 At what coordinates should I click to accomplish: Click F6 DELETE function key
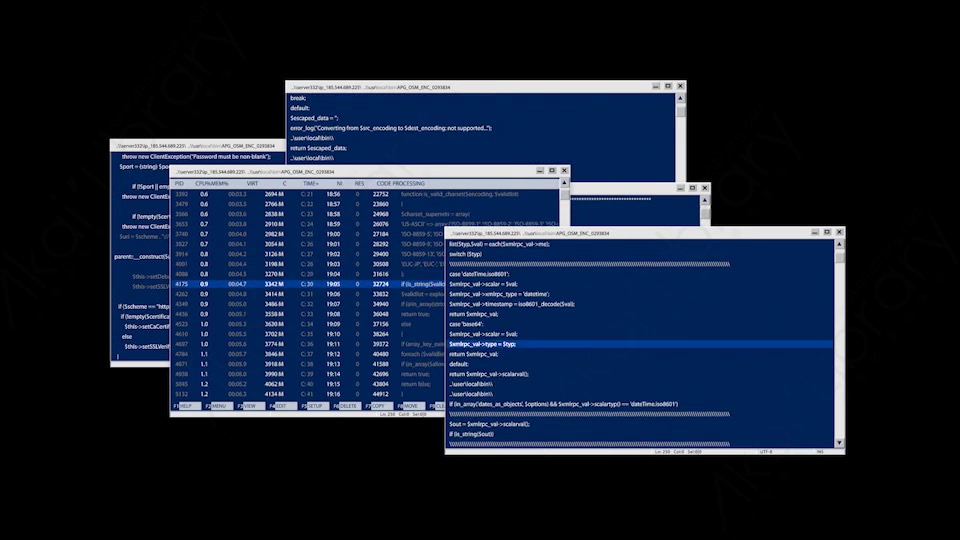pos(347,406)
